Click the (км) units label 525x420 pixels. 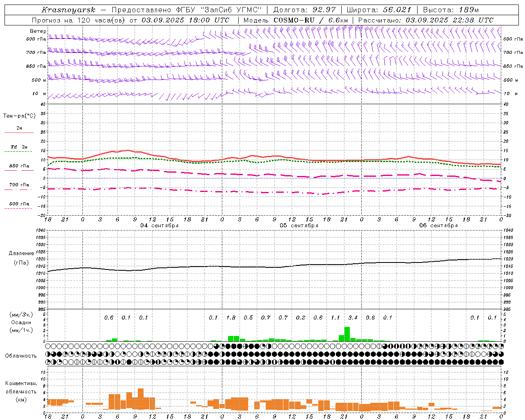21,399
